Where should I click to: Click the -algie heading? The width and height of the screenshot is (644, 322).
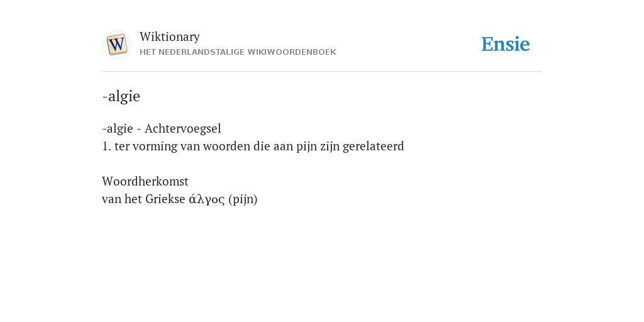click(121, 96)
